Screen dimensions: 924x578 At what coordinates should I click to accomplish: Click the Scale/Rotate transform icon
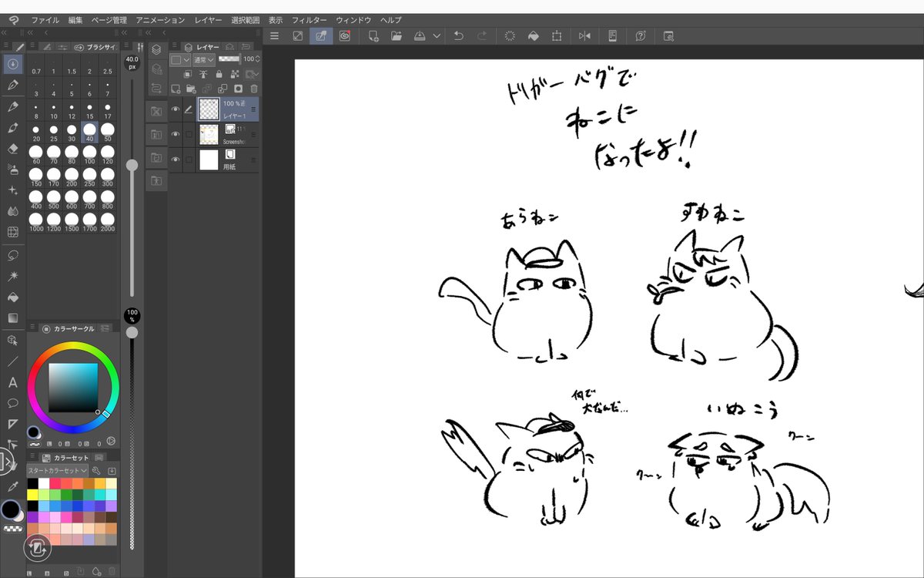coord(556,35)
